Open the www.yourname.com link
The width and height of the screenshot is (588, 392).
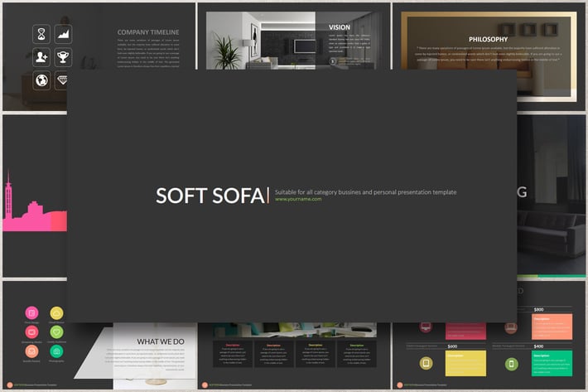pyautogui.click(x=298, y=199)
